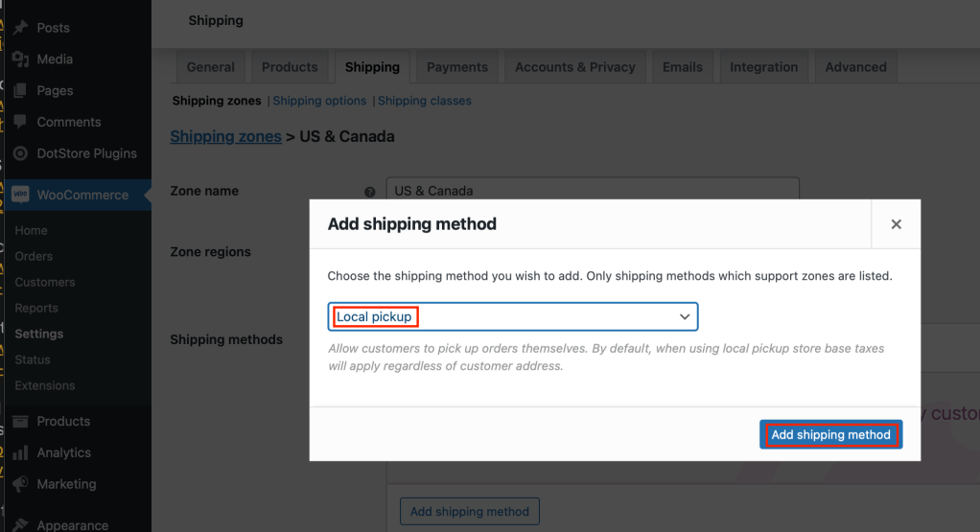The width and height of the screenshot is (980, 532).
Task: Click the Analytics bar chart icon
Action: [x=21, y=452]
